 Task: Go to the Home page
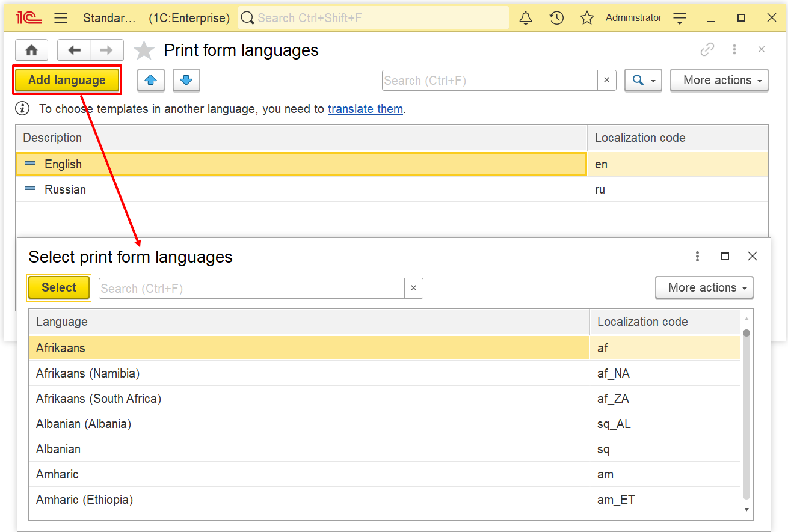[x=31, y=50]
